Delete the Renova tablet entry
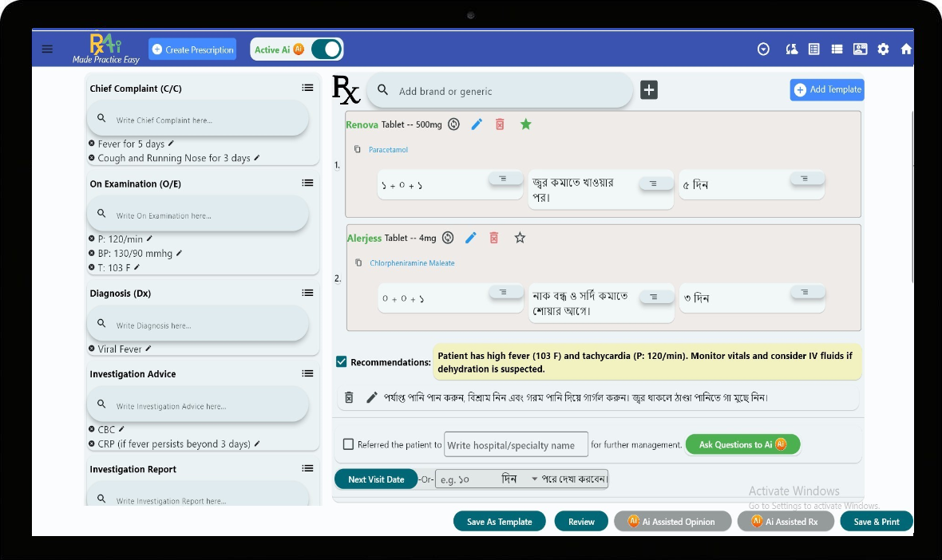This screenshot has height=560, width=942. pos(500,124)
